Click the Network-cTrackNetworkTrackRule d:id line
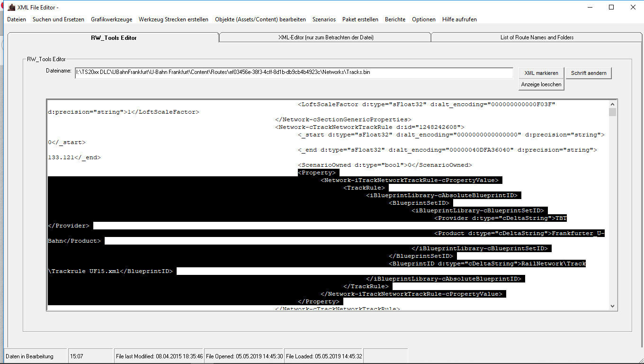 pyautogui.click(x=370, y=127)
